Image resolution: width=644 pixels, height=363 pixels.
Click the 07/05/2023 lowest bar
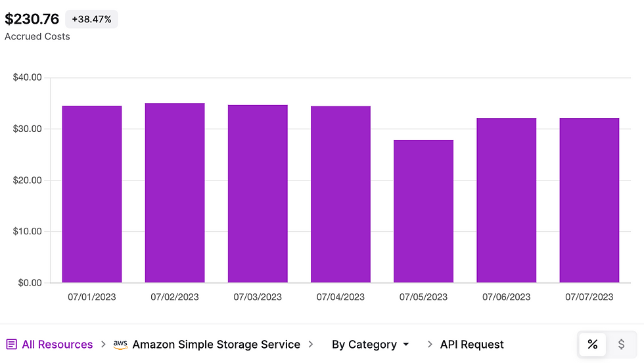[423, 211]
